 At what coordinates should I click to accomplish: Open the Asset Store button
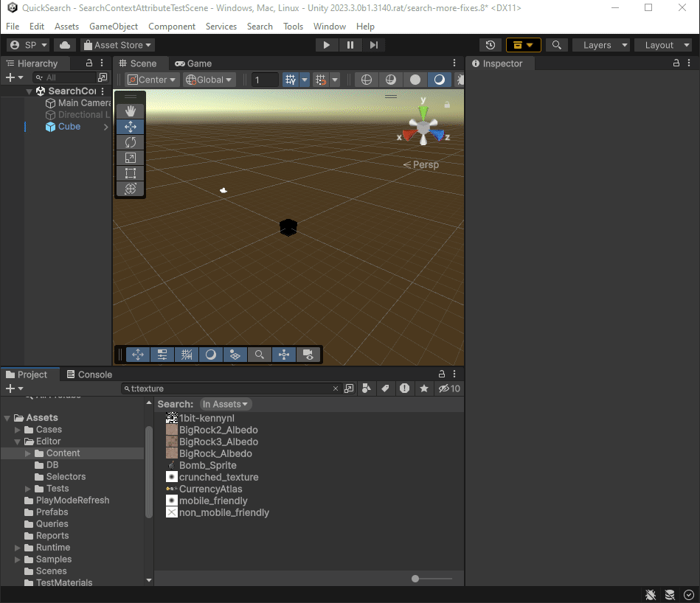[117, 45]
